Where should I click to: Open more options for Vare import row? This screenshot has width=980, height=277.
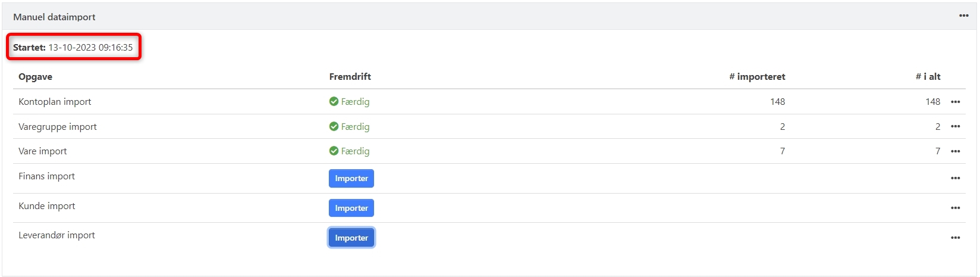coord(955,151)
